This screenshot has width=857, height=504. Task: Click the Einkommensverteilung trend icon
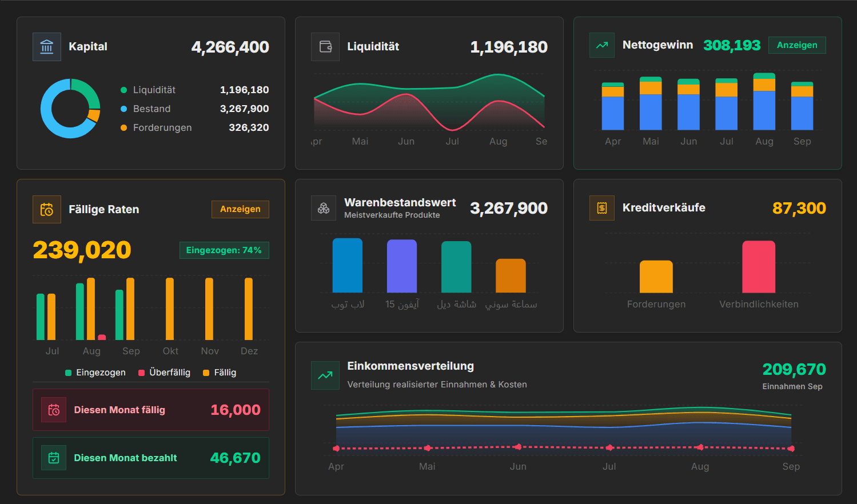(x=325, y=375)
